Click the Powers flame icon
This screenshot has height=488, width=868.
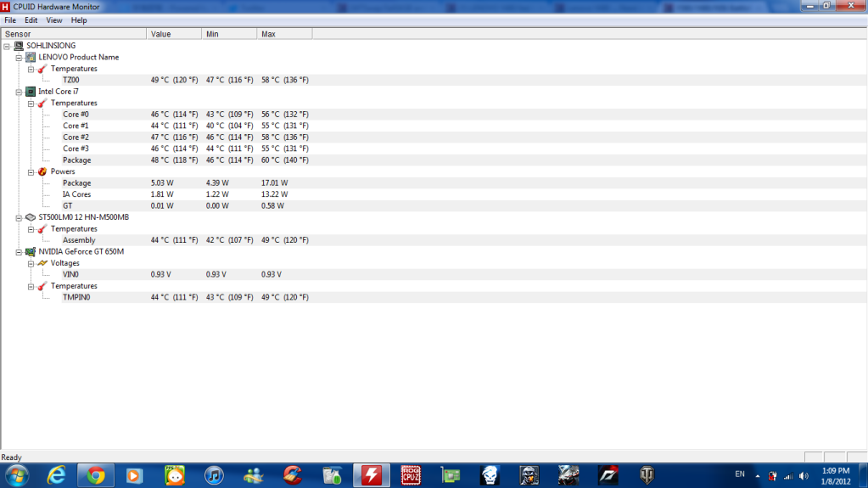pyautogui.click(x=42, y=171)
